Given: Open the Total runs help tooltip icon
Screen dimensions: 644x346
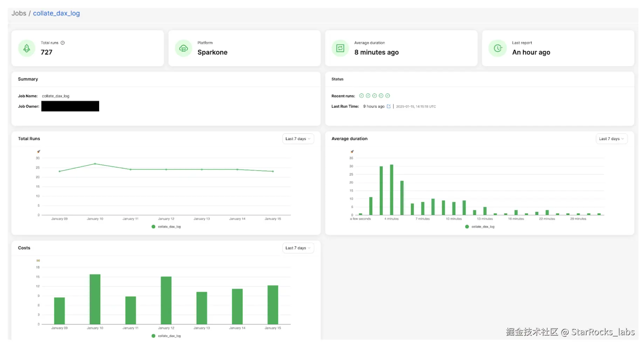Looking at the screenshot, I should (63, 43).
